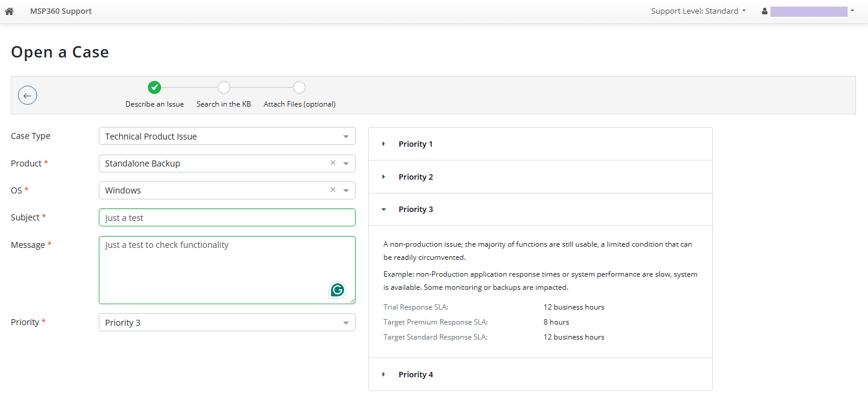Click the Describe an Issue label
This screenshot has width=868, height=409.
pos(154,104)
